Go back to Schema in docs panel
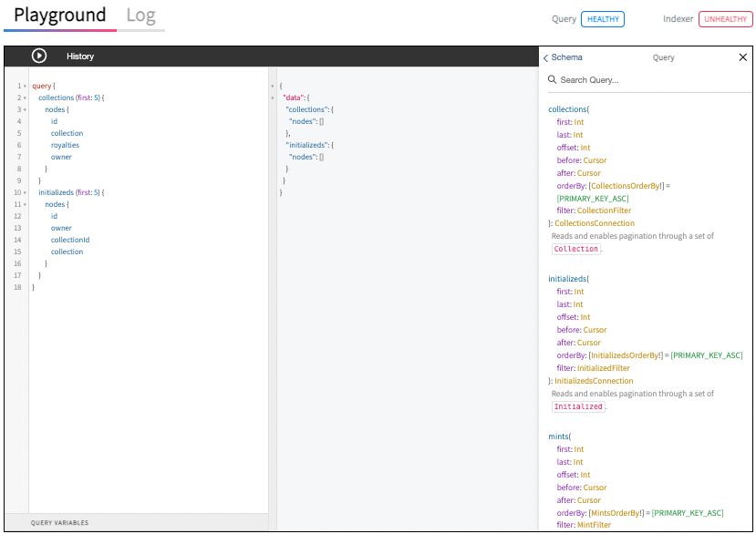The width and height of the screenshot is (756, 534). tap(563, 57)
